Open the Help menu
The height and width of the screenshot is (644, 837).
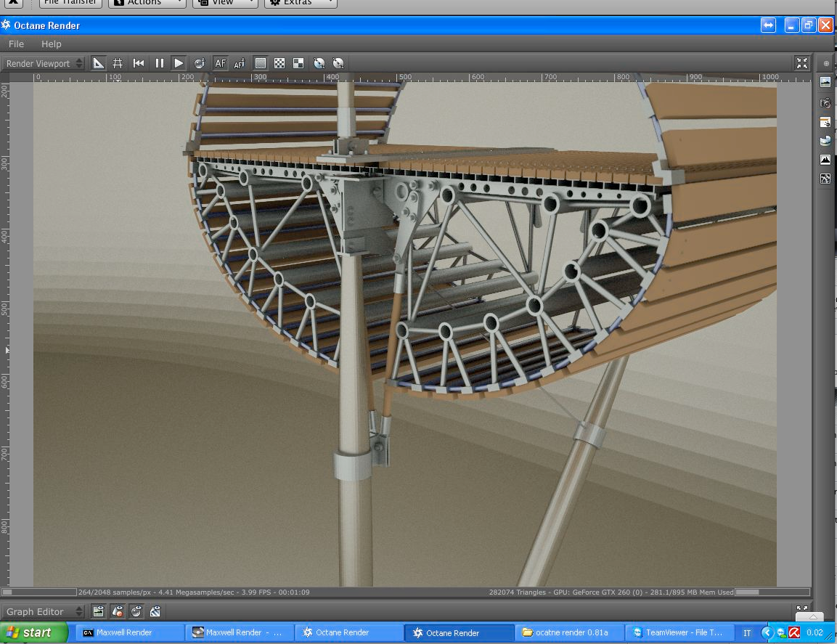pos(51,44)
